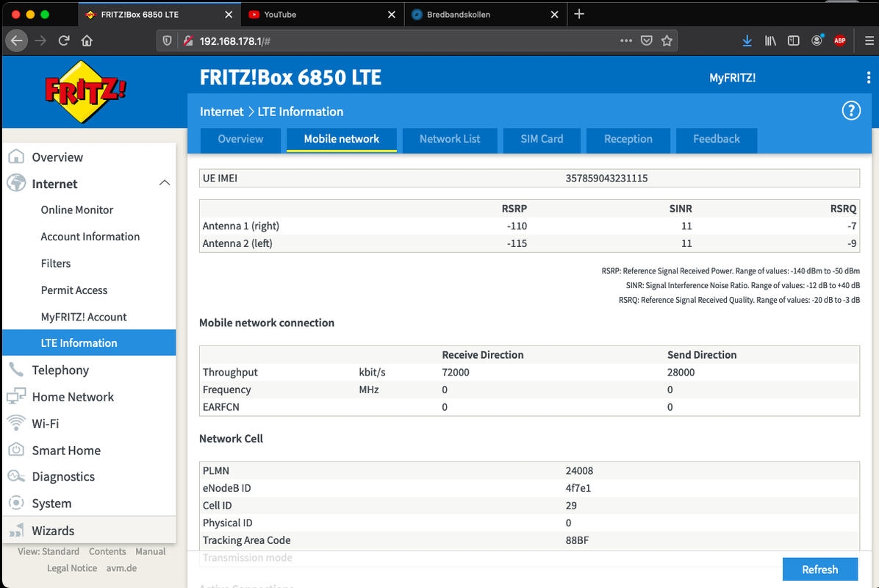The height and width of the screenshot is (588, 879).
Task: Click the tracking protection shield icon
Action: 167,41
